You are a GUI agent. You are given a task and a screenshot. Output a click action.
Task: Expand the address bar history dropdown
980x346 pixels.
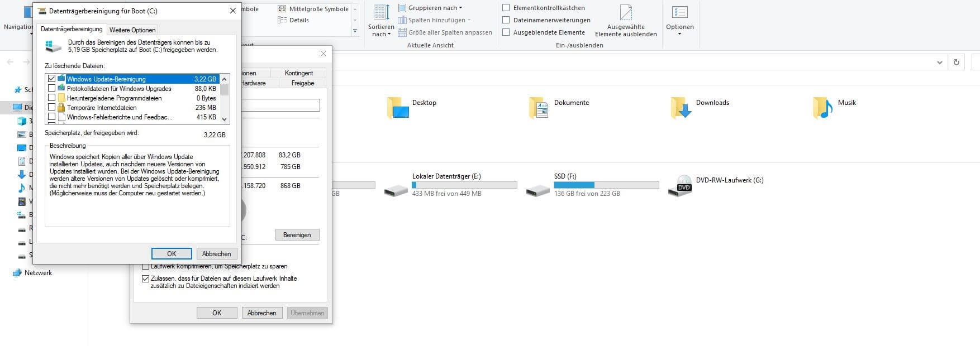pos(939,62)
